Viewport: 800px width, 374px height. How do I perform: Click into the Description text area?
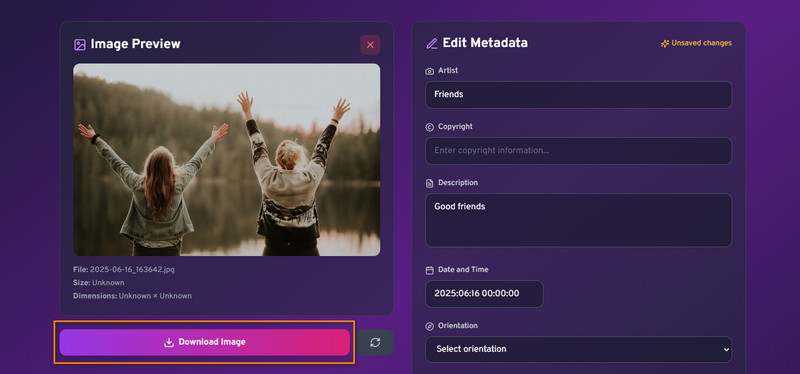[x=579, y=220]
